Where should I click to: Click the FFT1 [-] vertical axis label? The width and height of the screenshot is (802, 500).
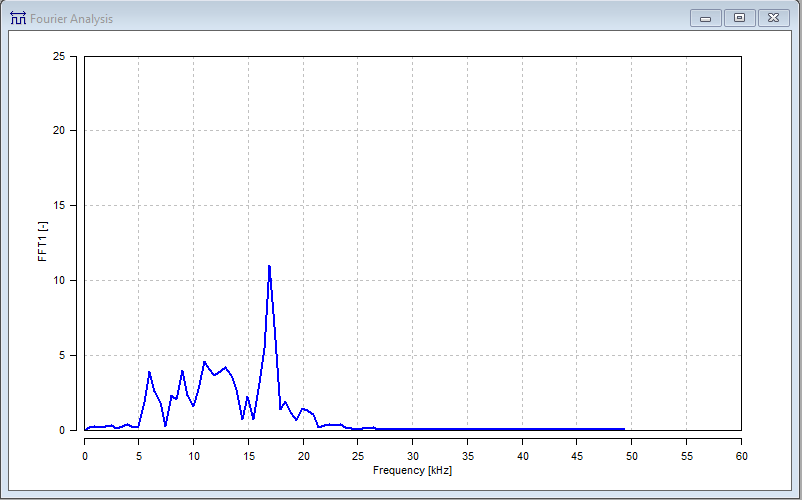42,243
